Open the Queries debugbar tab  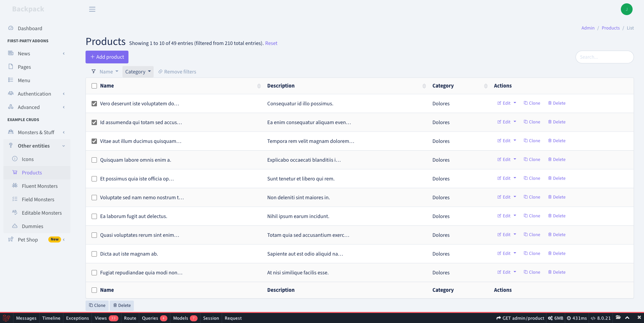pyautogui.click(x=154, y=318)
